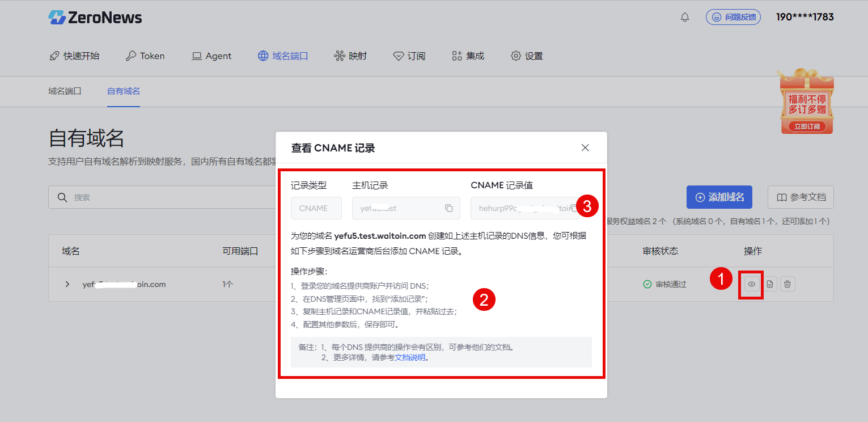The width and height of the screenshot is (868, 422).
Task: Click the 1个 available ports cell
Action: [227, 284]
